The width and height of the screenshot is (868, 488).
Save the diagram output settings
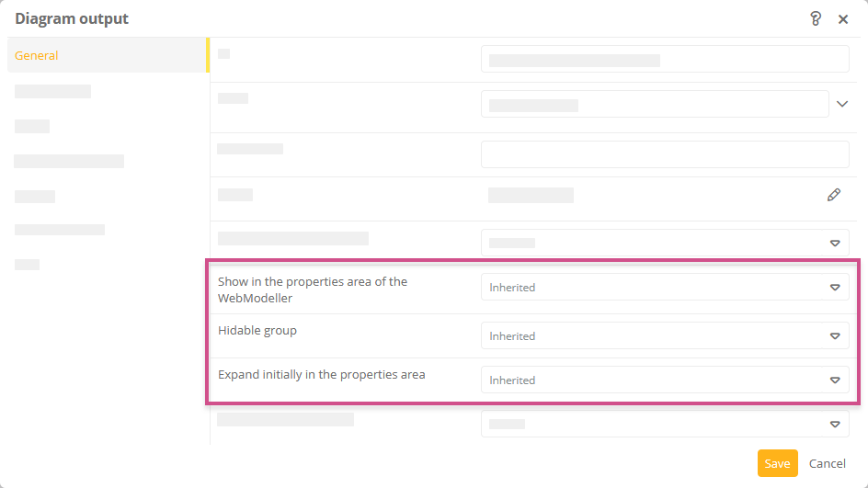click(x=777, y=463)
